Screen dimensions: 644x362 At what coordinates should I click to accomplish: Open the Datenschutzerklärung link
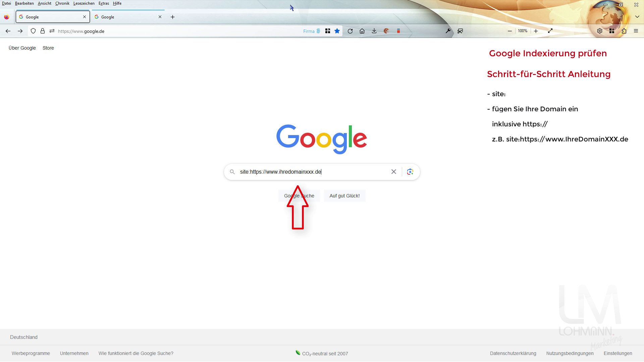tap(513, 353)
